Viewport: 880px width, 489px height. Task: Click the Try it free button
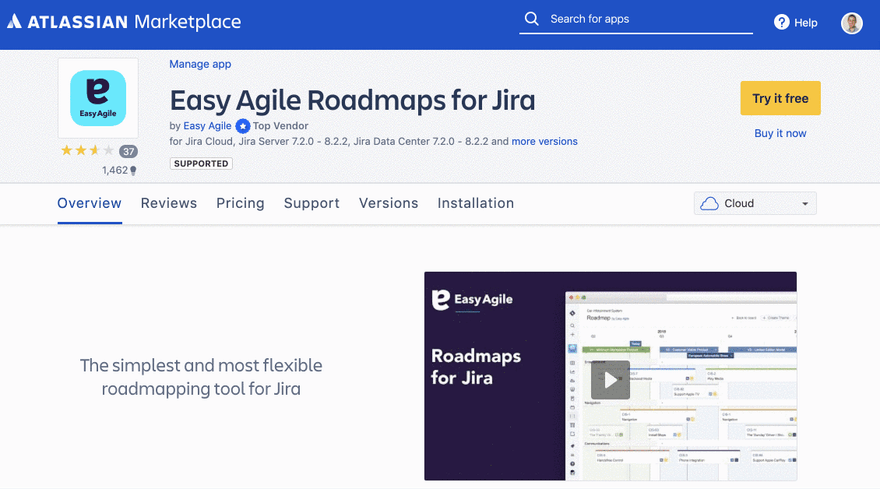coord(780,98)
